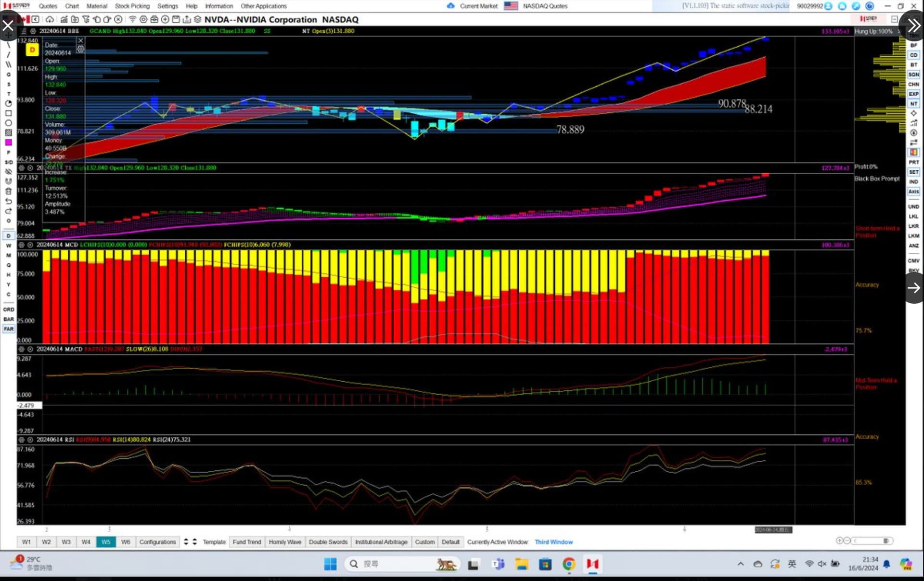The image size is (924, 581).
Task: Toggle the CD indicator in right sidebar
Action: click(913, 55)
